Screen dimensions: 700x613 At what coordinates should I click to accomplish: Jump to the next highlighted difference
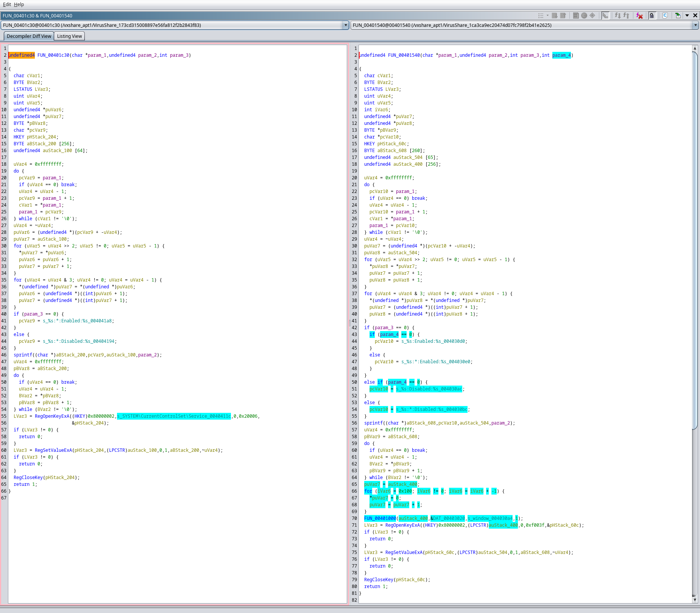coord(555,16)
